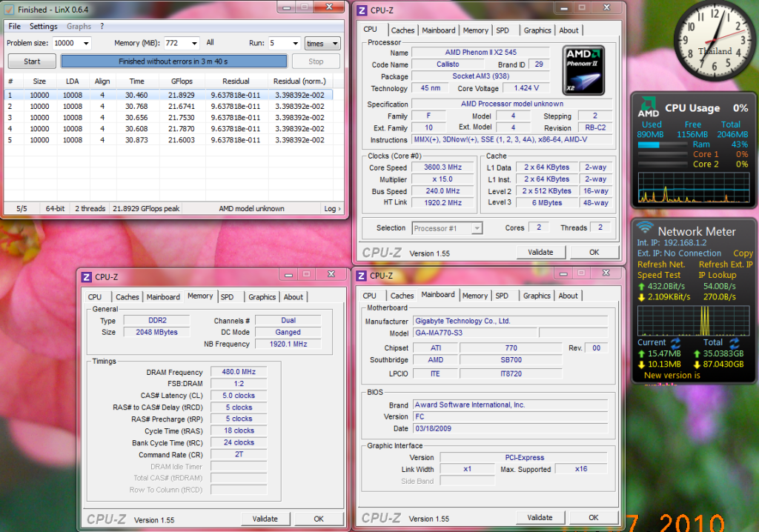Click the refresh arrows beside Total
The width and height of the screenshot is (759, 532).
pyautogui.click(x=735, y=343)
